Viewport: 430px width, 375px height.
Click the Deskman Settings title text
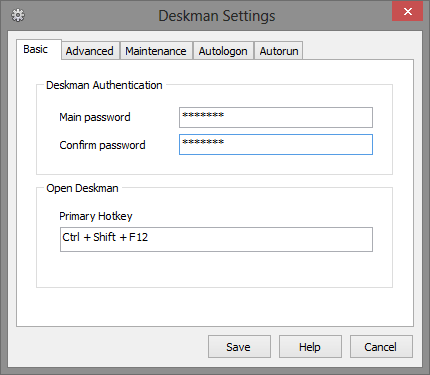point(217,16)
